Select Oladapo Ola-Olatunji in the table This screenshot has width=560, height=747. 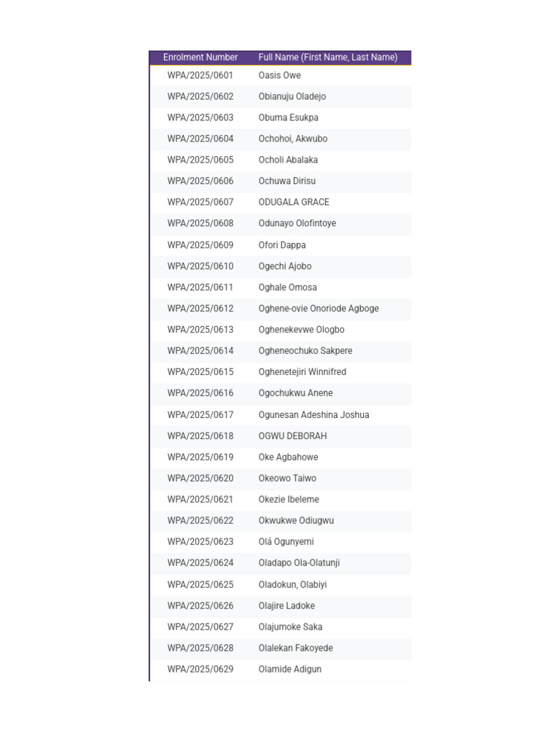tap(299, 562)
